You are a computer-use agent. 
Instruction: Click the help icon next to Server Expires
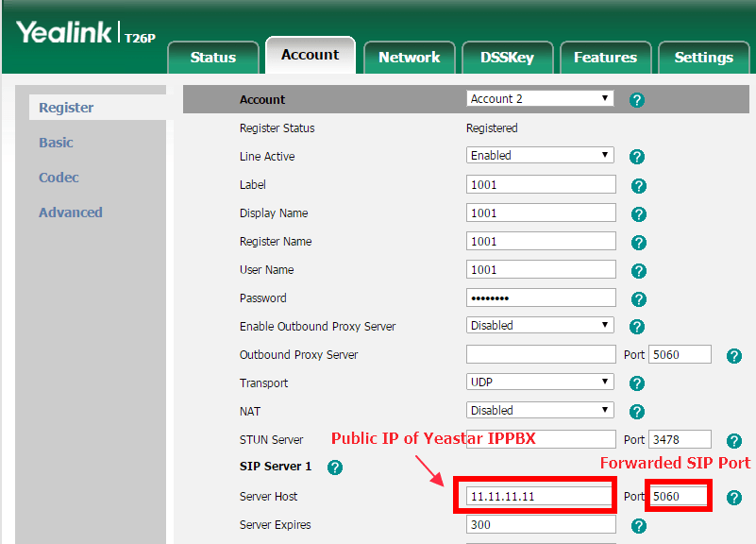click(x=637, y=524)
